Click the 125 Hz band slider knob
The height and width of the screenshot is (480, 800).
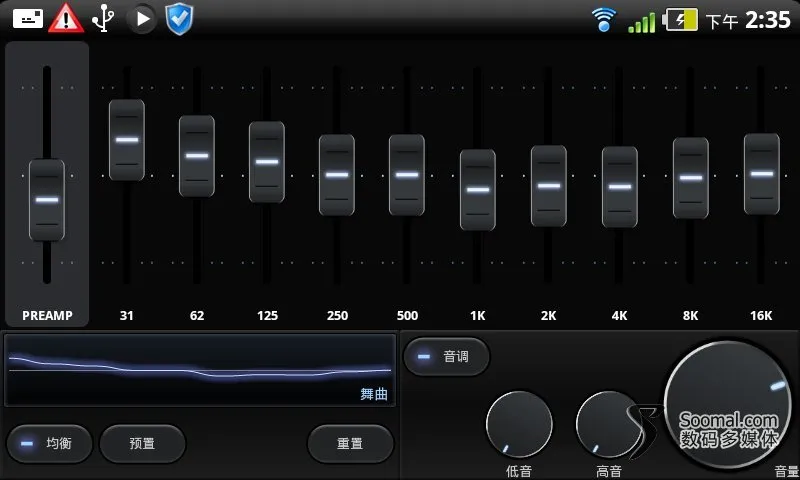[x=267, y=162]
